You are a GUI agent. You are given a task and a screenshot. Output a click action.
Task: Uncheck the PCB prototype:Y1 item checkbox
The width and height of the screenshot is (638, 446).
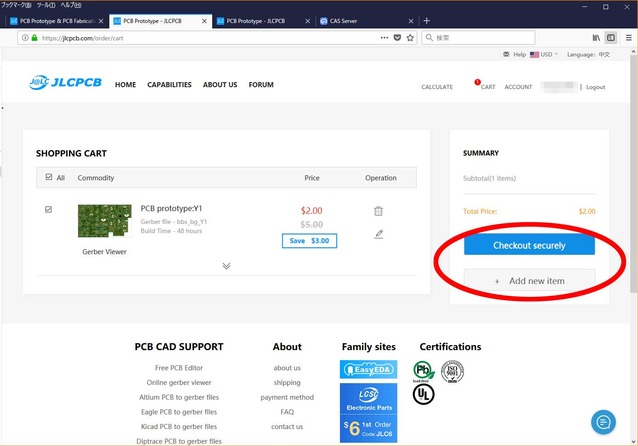coord(48,210)
